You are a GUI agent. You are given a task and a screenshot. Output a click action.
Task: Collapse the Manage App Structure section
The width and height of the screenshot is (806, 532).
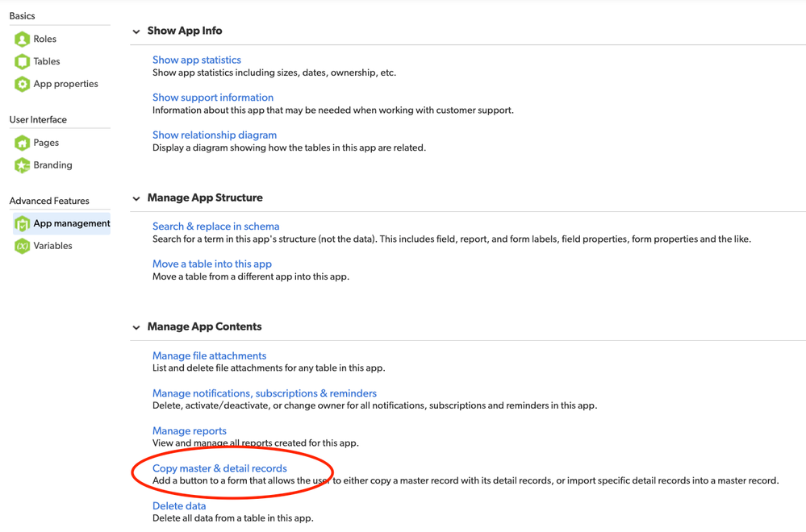click(136, 198)
